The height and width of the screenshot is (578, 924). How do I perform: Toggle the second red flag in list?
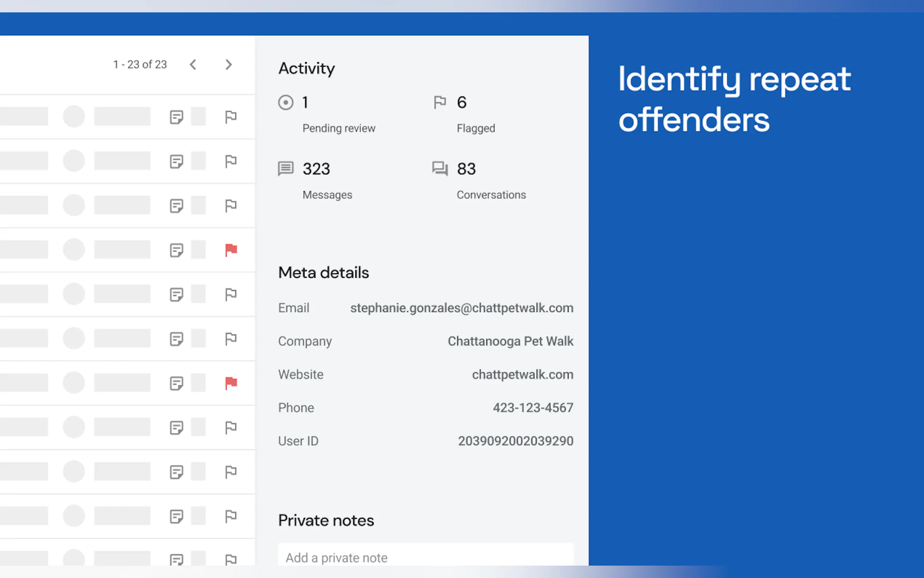(x=231, y=383)
